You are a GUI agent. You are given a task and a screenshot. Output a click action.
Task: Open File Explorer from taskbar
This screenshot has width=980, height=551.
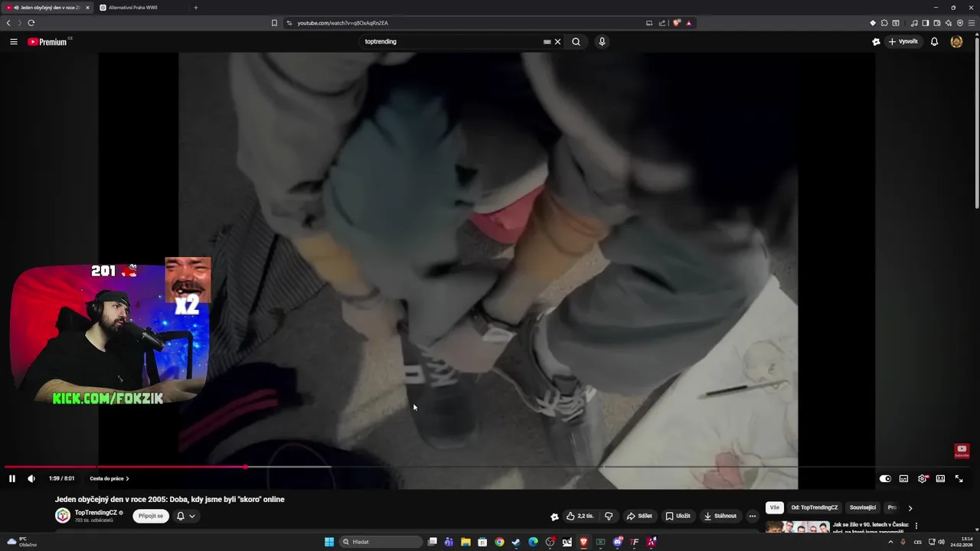pos(465,542)
